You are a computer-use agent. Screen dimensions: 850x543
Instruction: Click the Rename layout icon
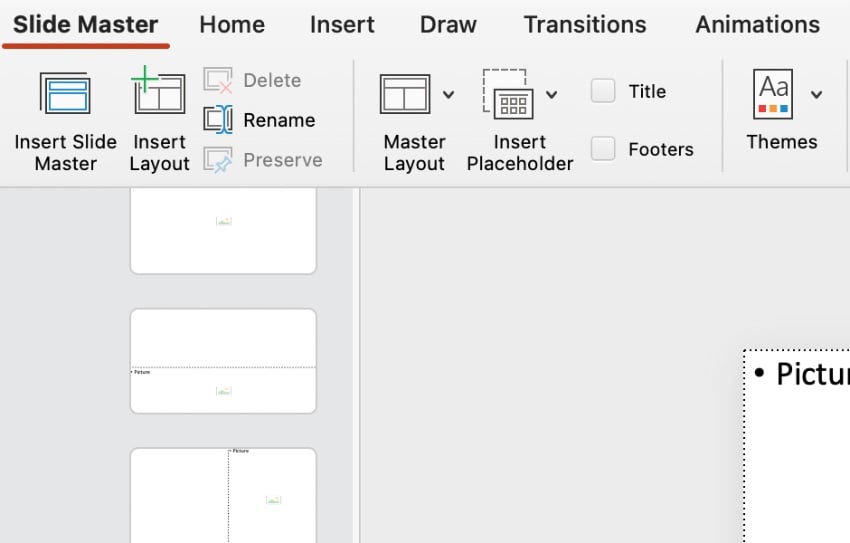218,120
